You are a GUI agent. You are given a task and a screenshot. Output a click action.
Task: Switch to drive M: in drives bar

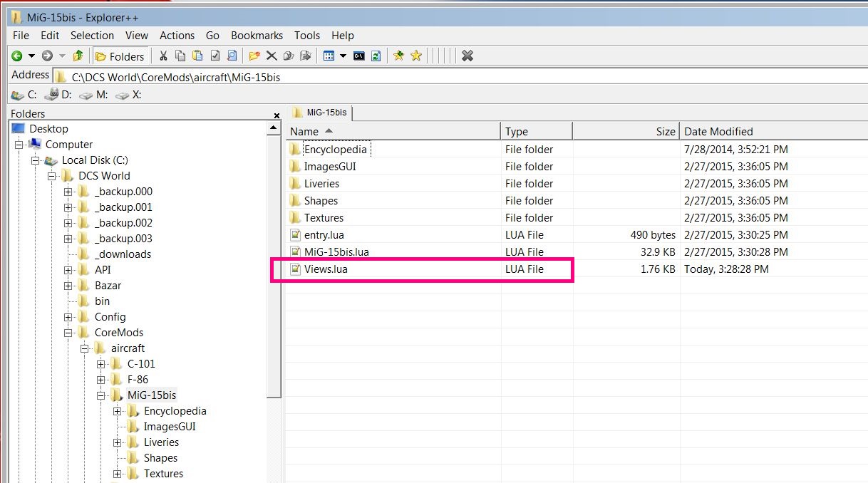[x=93, y=94]
